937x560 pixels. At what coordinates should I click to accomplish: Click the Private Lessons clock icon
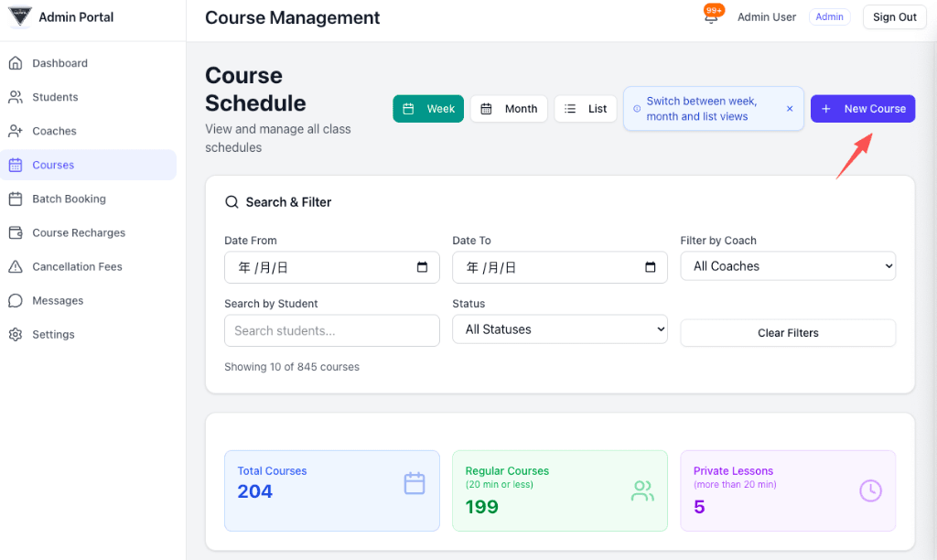click(x=870, y=490)
